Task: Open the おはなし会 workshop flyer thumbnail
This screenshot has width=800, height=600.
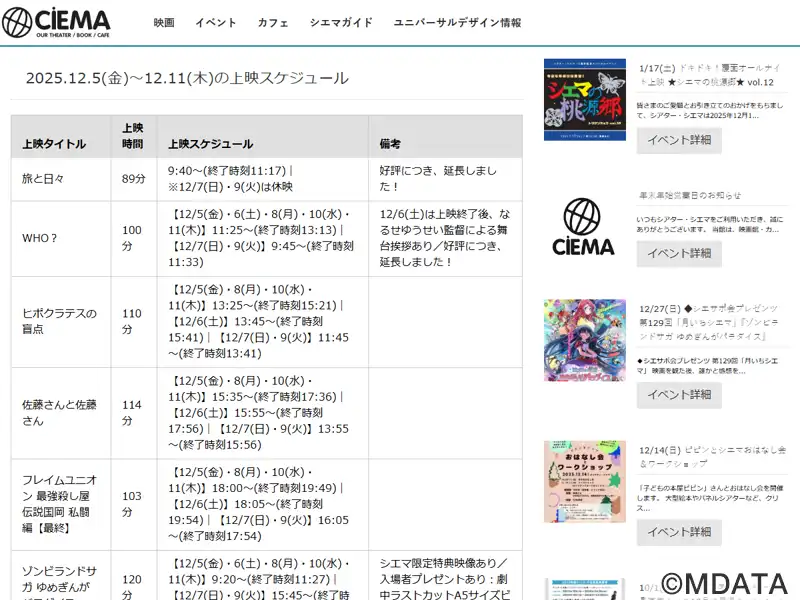Action: pos(584,481)
